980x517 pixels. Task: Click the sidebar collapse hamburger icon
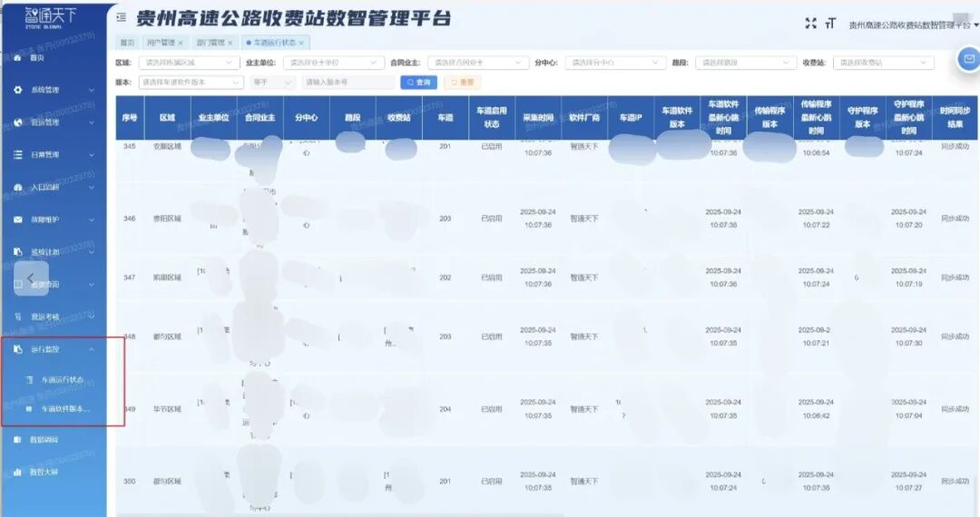pos(122,17)
